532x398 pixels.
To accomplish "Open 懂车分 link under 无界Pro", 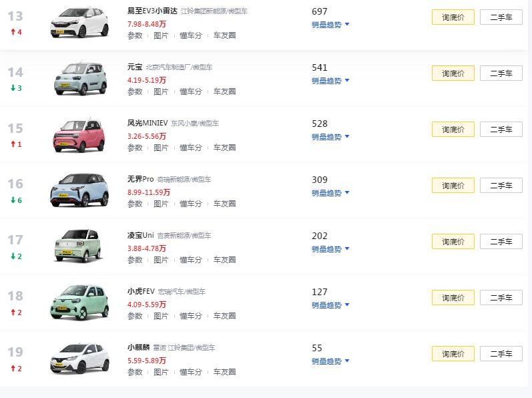I will tap(190, 204).
